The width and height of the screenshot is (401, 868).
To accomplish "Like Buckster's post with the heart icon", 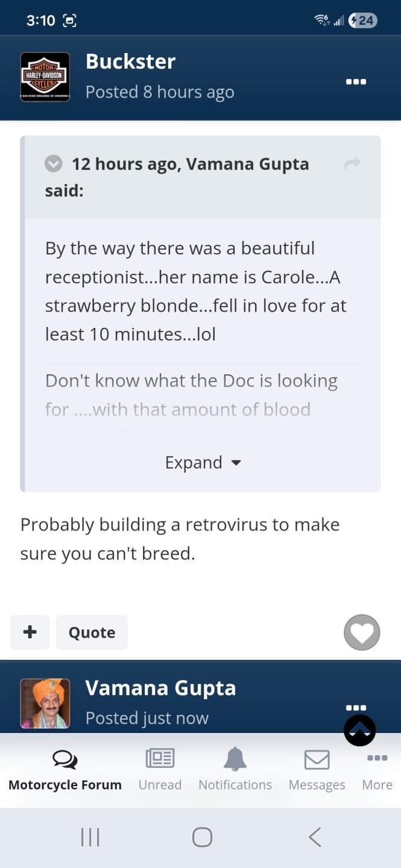I will 362,632.
